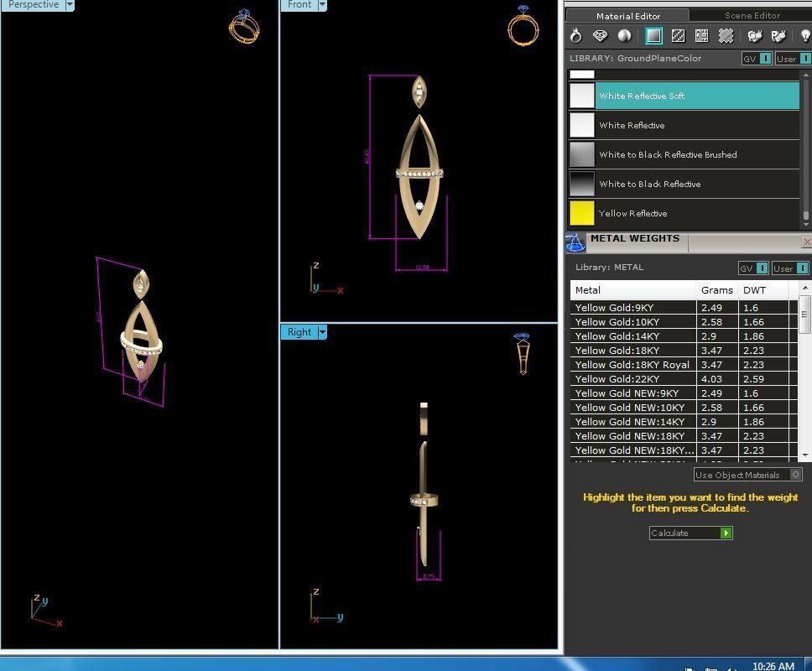Open the light bulb lighting icon
Image resolution: width=812 pixels, height=671 pixels.
click(806, 36)
